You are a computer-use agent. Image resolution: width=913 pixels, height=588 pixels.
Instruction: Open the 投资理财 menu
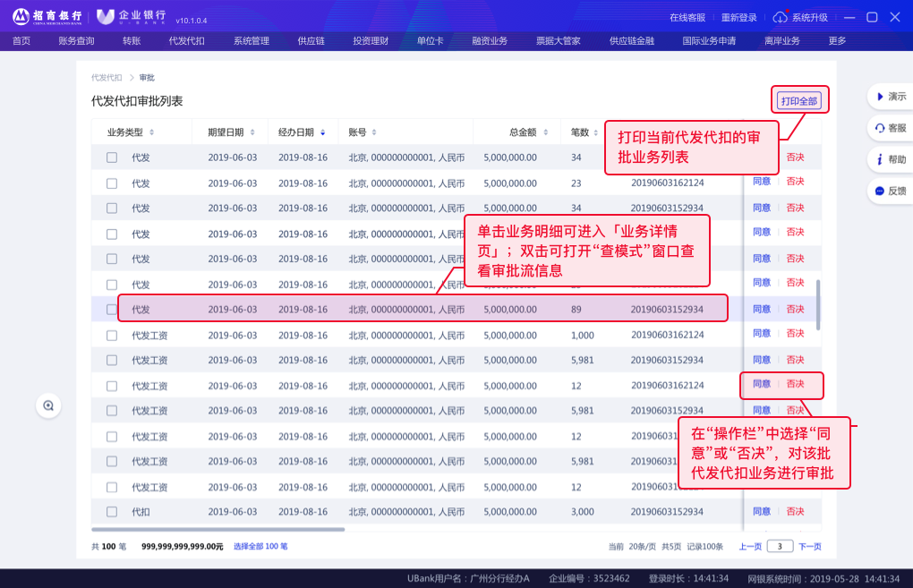[x=371, y=41]
